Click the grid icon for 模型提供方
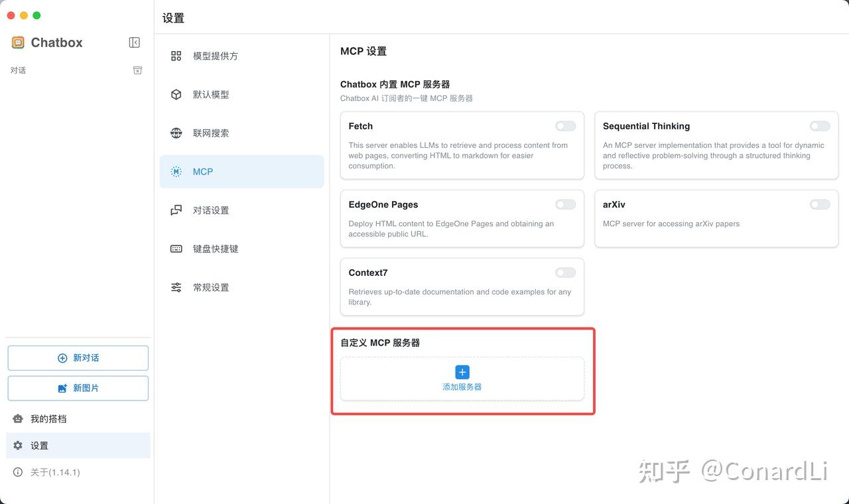This screenshot has width=849, height=504. pyautogui.click(x=176, y=56)
